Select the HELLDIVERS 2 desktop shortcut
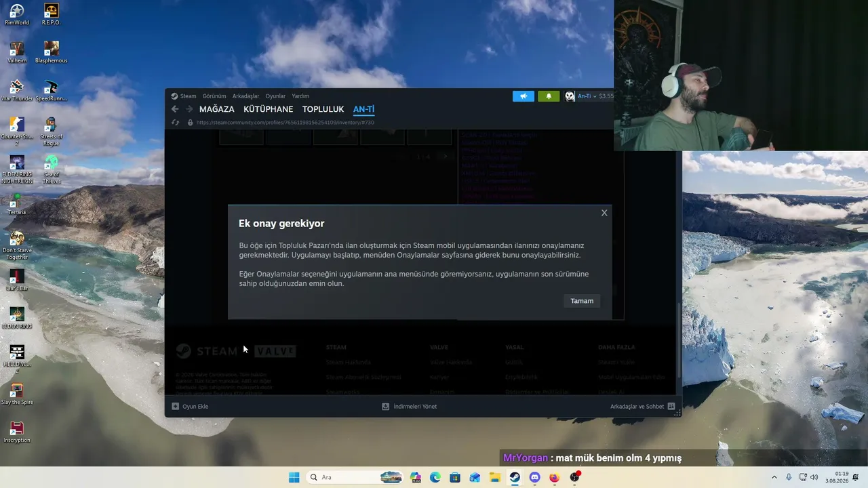 pos(17,359)
